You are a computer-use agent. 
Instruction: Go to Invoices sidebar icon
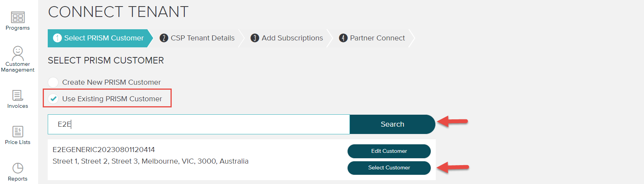(18, 95)
